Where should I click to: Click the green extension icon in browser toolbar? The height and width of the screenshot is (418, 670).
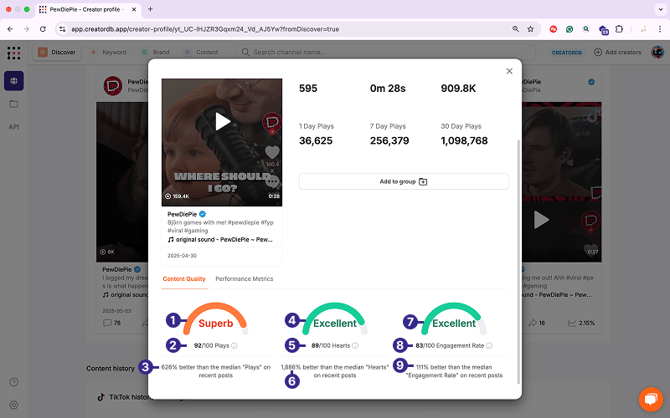[x=569, y=29]
